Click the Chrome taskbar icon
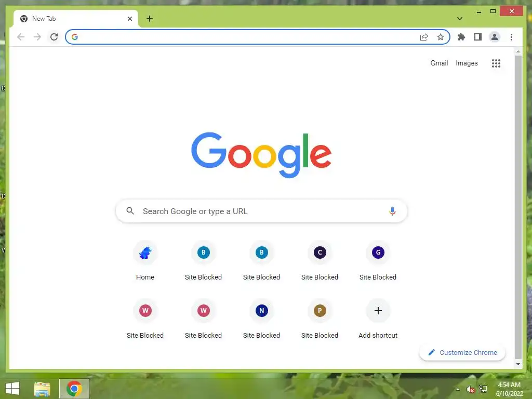 [74, 389]
